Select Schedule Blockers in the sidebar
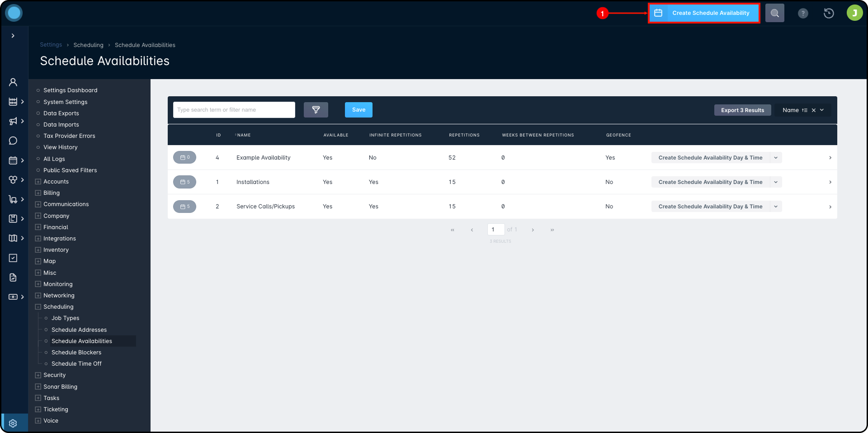The width and height of the screenshot is (868, 433). tap(76, 353)
